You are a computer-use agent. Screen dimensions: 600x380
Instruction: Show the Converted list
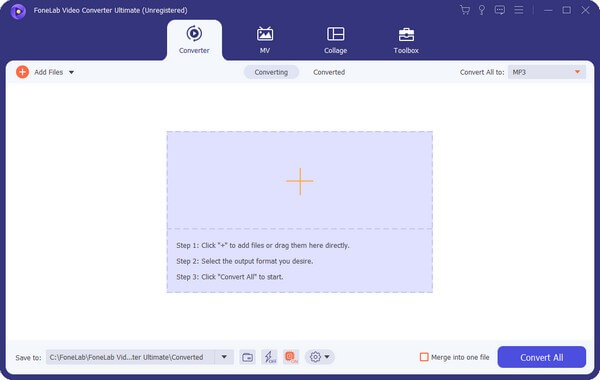[x=329, y=72]
